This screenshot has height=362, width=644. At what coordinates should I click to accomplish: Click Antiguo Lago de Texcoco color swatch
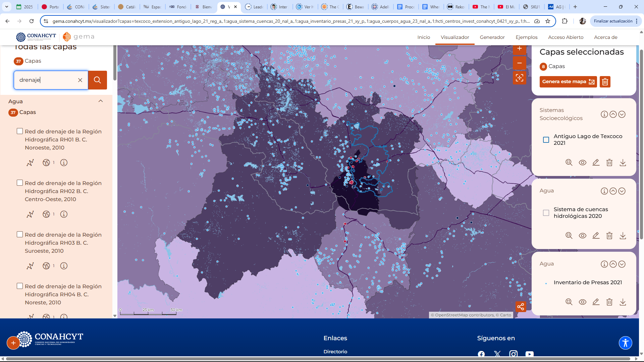tap(546, 140)
